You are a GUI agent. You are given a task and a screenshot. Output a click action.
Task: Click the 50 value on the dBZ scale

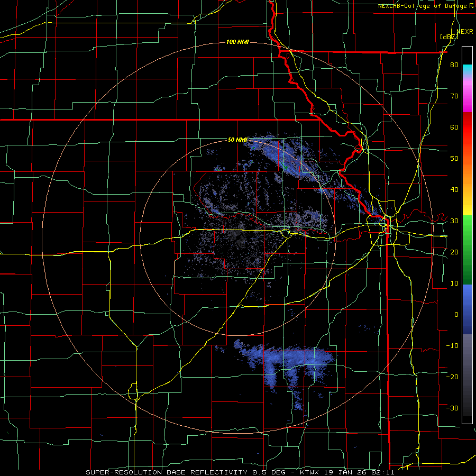(x=454, y=159)
